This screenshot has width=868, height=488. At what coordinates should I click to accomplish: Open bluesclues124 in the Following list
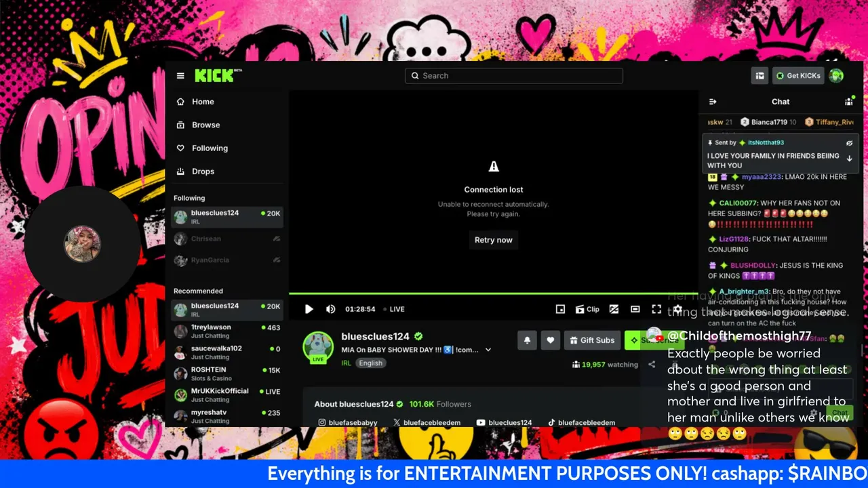(227, 217)
